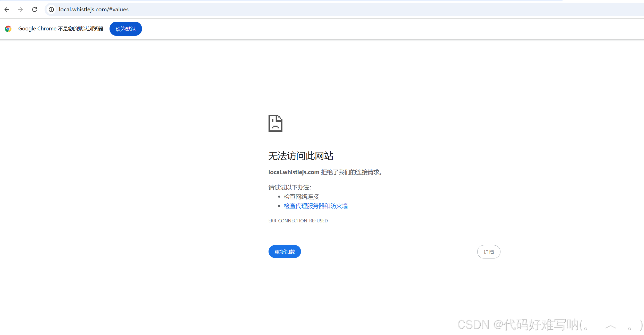Expand error details via 详情 button
The image size is (644, 335).
pyautogui.click(x=488, y=252)
